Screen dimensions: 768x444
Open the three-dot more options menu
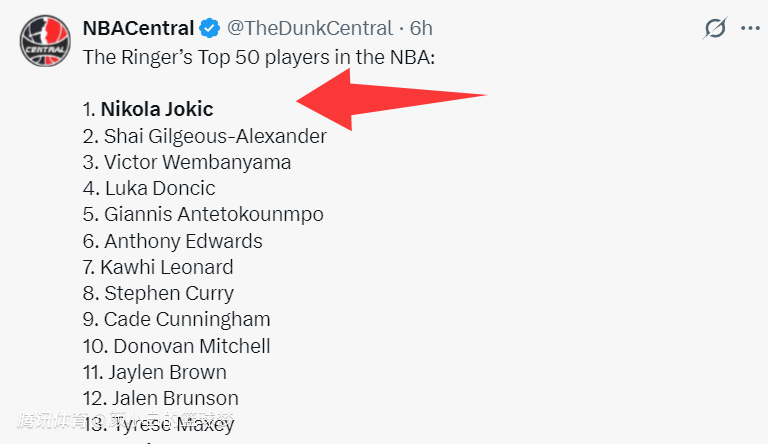coord(750,28)
